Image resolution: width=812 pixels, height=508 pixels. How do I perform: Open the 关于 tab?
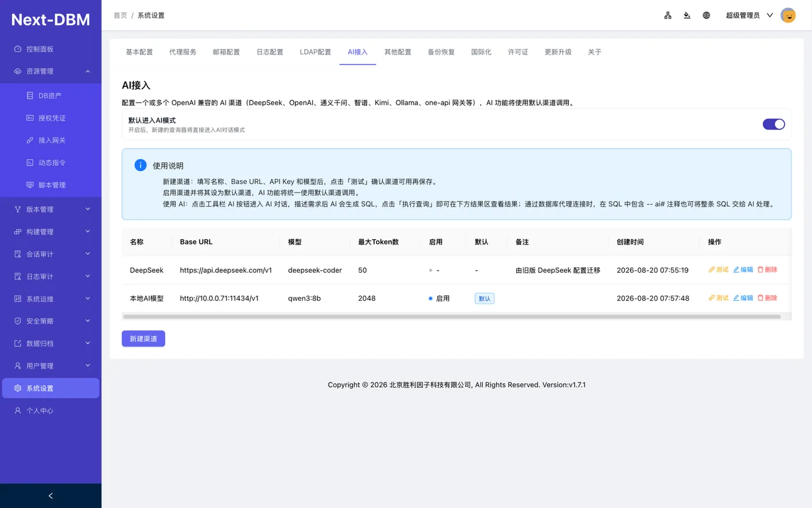click(x=594, y=52)
